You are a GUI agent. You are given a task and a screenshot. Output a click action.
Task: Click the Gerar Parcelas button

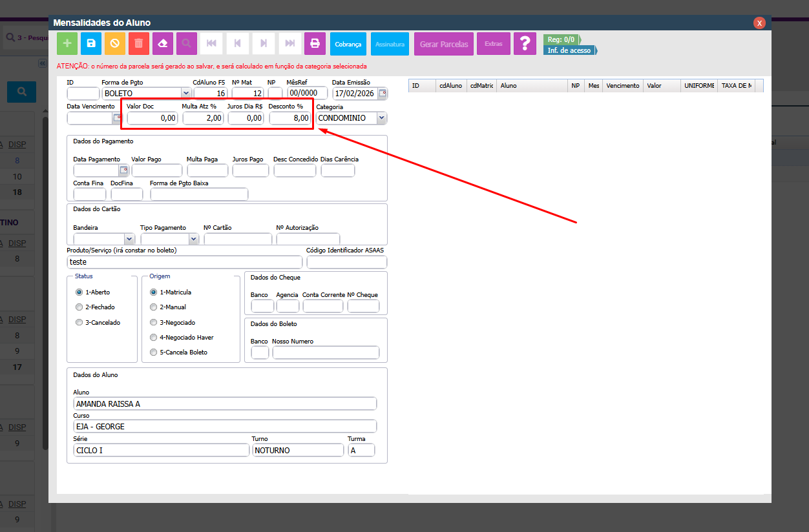tap(443, 44)
